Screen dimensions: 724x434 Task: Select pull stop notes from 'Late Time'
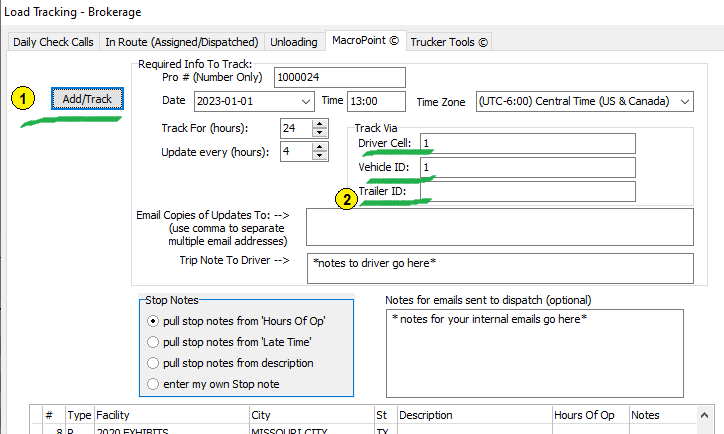pyautogui.click(x=153, y=342)
